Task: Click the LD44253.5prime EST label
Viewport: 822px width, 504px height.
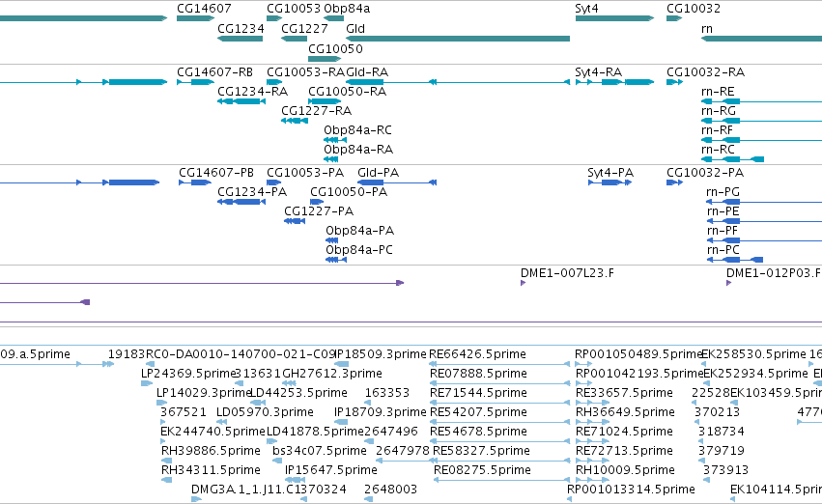Action: pos(298,394)
